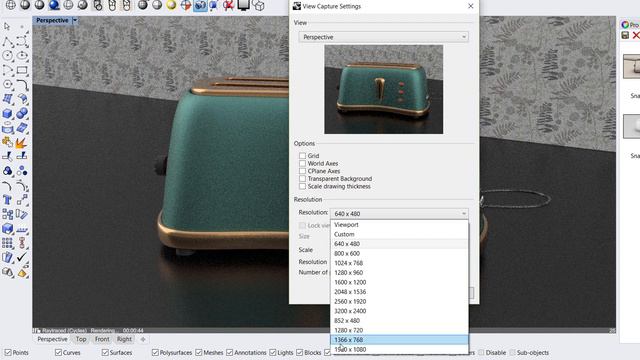Click the save icon in the right panel
640x360 pixels.
coord(625,36)
